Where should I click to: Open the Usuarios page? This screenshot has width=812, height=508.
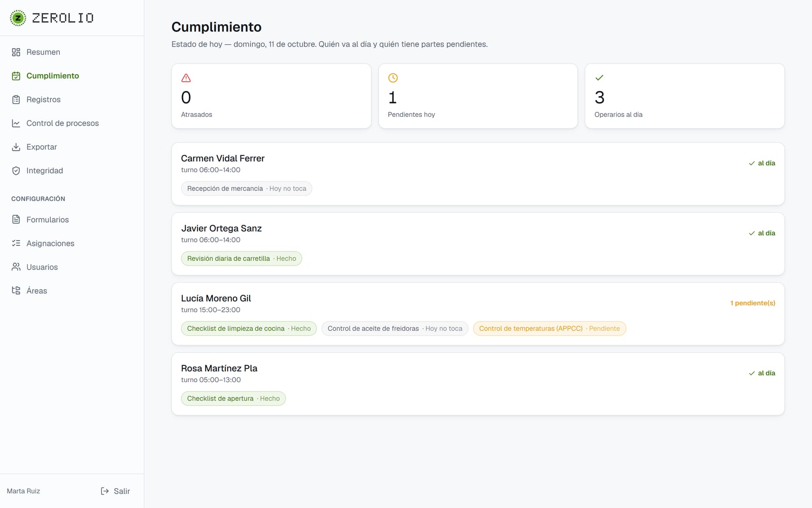pos(72,267)
